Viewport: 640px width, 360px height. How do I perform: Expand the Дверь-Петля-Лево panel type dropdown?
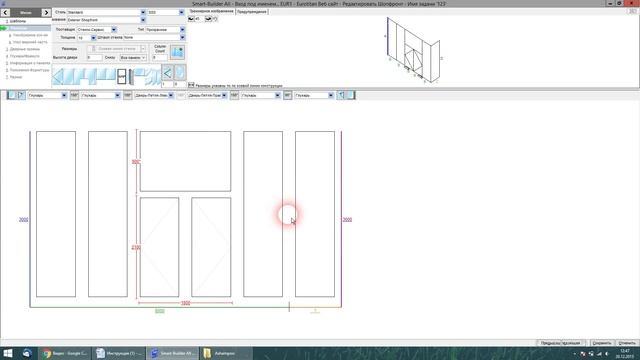(x=171, y=95)
